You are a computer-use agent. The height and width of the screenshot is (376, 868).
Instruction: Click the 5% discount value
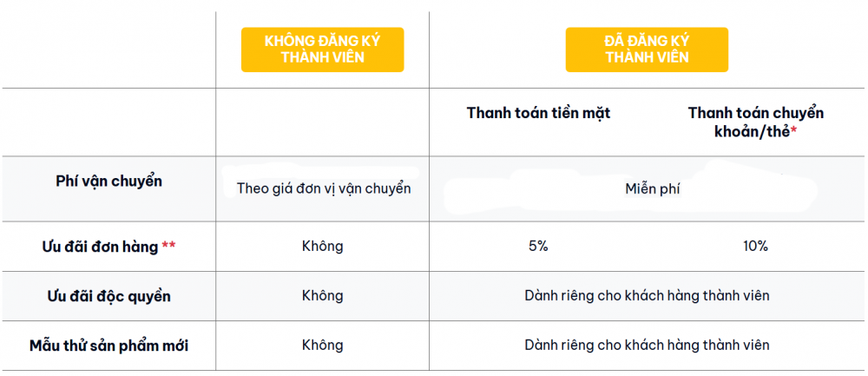[538, 247]
